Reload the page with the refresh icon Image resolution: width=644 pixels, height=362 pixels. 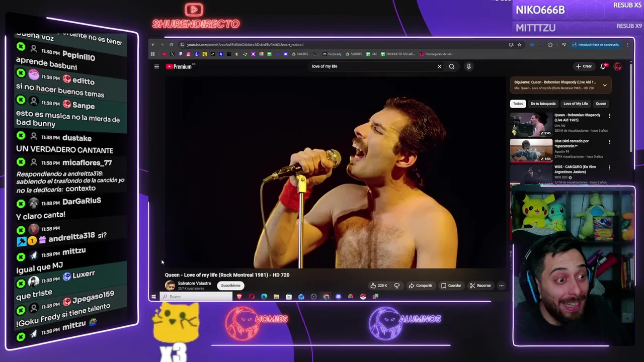click(x=171, y=45)
